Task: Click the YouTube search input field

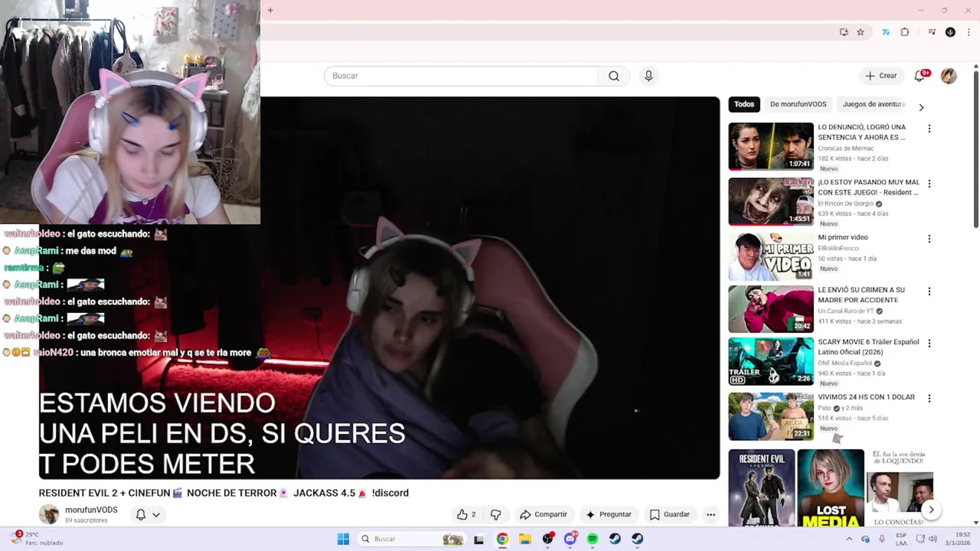Action: [x=461, y=76]
